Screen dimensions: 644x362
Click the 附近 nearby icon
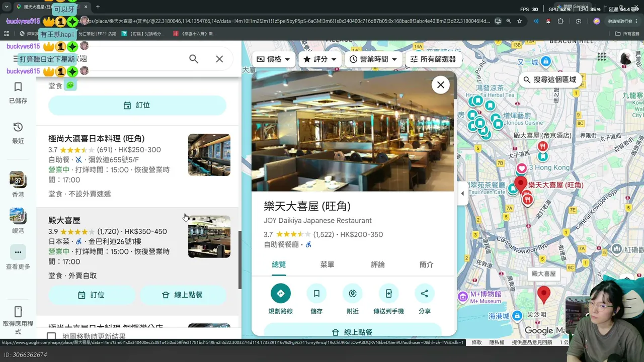[353, 294]
